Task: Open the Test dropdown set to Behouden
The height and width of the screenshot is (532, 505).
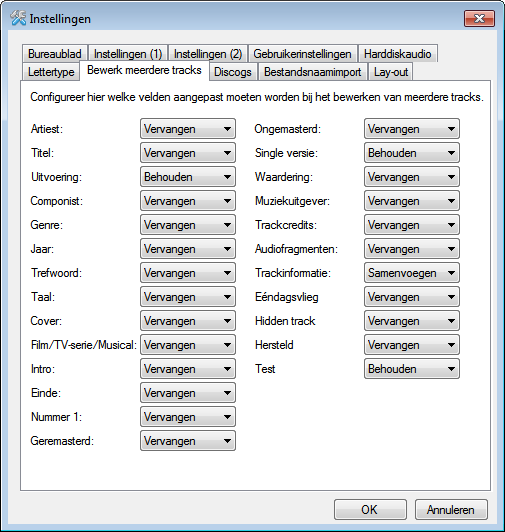Action: 412,368
